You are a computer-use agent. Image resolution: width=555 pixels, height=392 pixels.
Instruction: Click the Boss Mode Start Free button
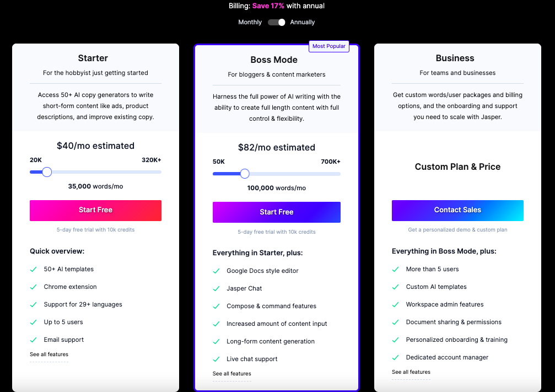coord(277,212)
